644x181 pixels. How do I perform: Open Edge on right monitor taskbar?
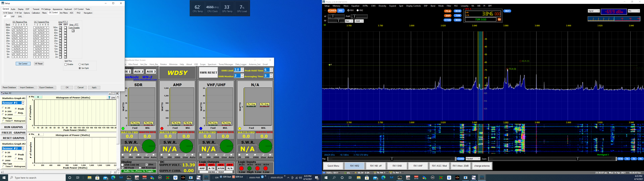coord(383,178)
